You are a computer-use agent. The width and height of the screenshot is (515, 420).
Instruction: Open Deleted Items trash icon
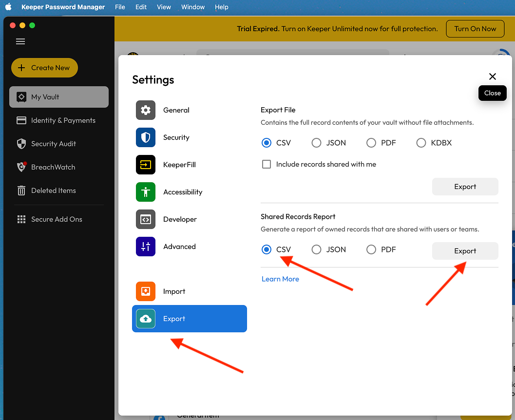pos(52,191)
